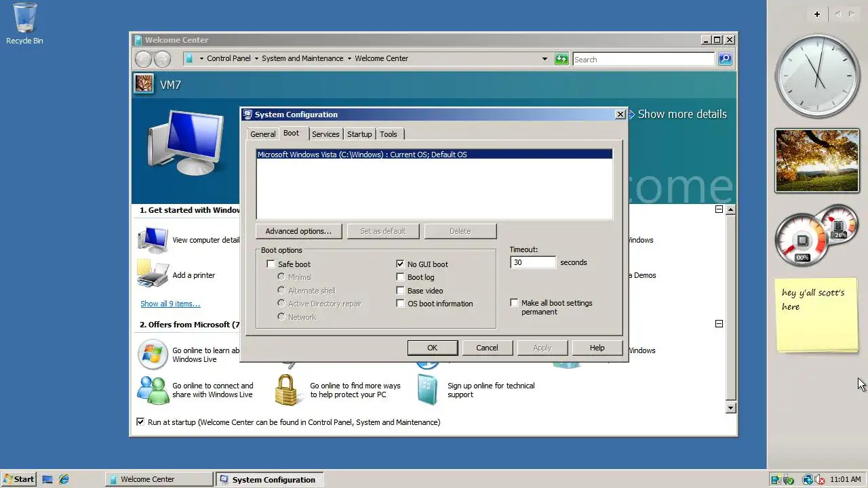
Task: Click the Advanced options button
Action: pos(298,231)
